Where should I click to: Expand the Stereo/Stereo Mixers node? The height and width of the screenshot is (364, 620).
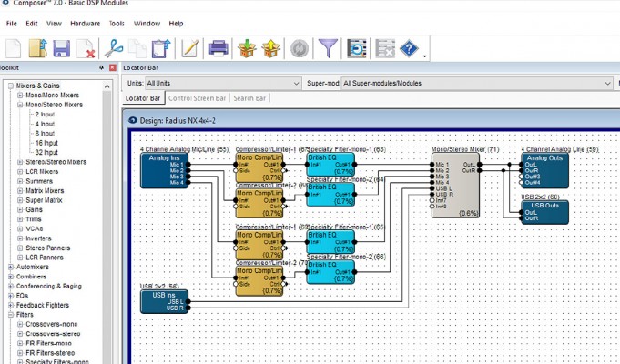click(x=20, y=162)
